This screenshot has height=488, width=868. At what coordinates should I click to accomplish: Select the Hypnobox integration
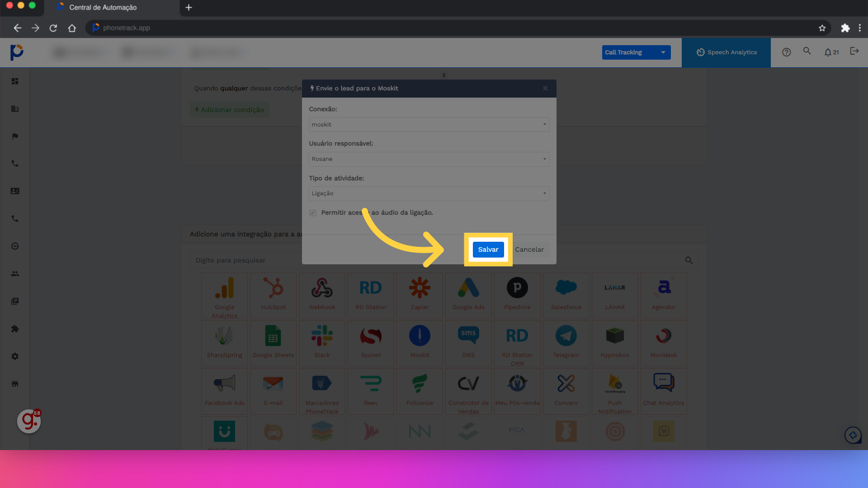click(x=615, y=344)
